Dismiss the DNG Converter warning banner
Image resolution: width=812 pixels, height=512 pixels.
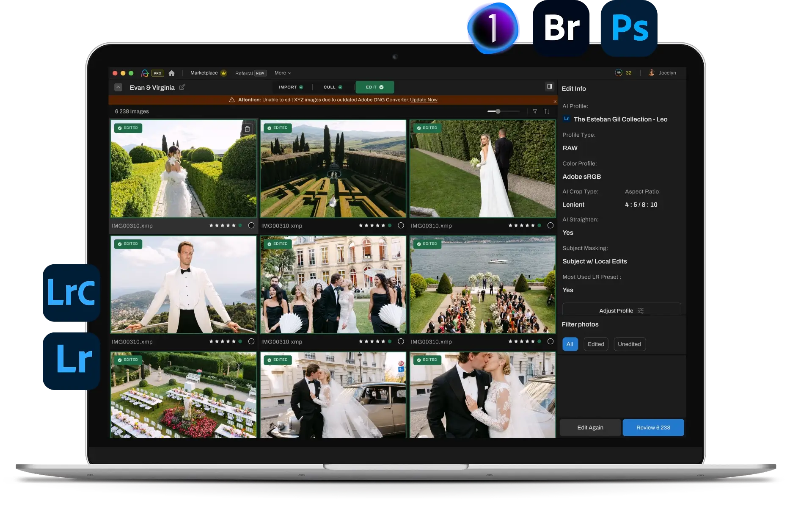coord(555,101)
